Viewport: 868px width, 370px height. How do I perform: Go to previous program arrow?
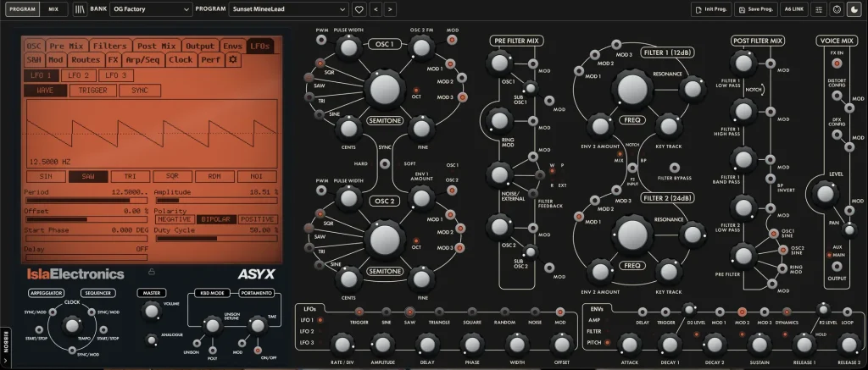coord(376,9)
